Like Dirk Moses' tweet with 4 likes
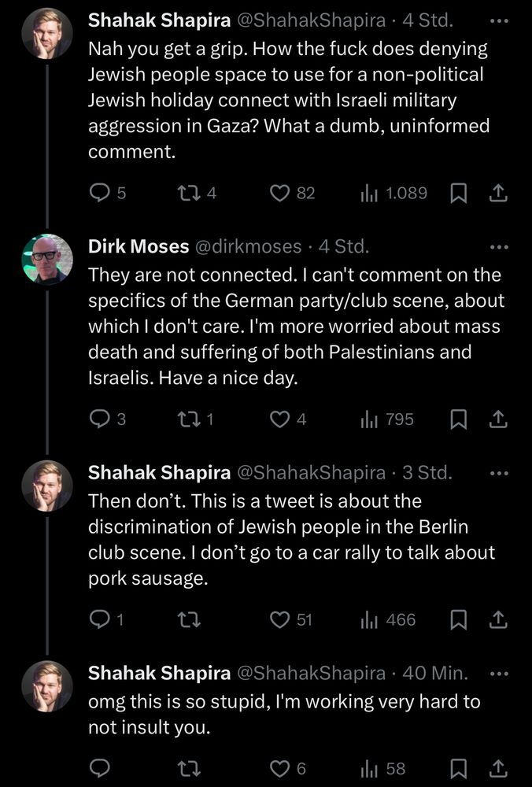The image size is (532, 787). (x=279, y=420)
